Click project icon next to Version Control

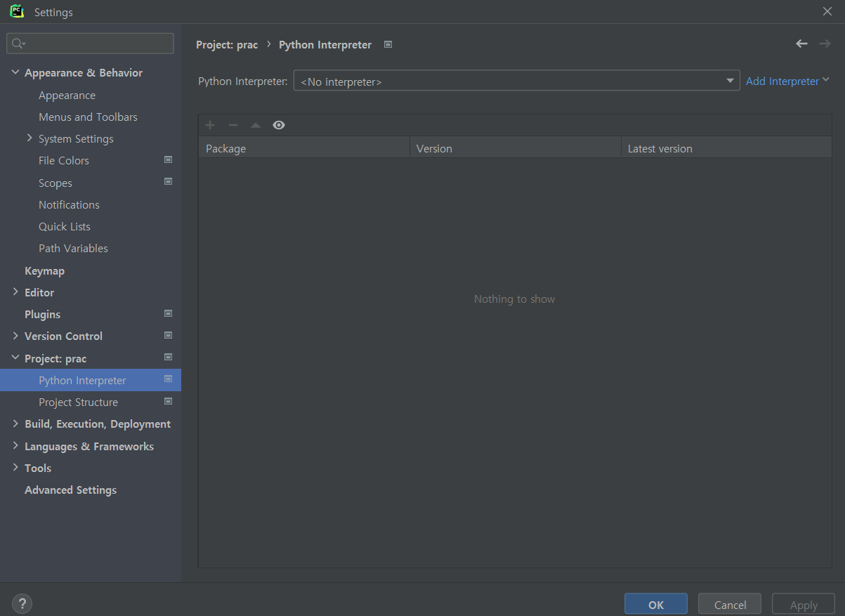tap(168, 335)
